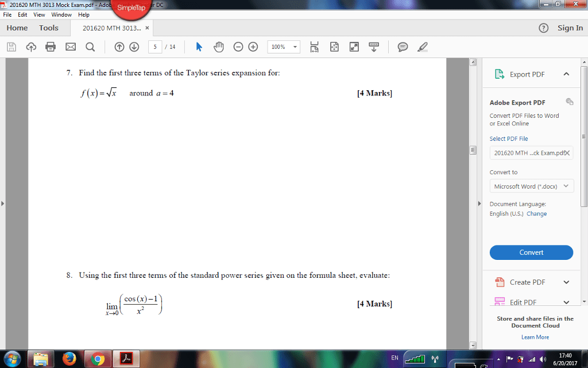Change the document language link

tap(537, 213)
